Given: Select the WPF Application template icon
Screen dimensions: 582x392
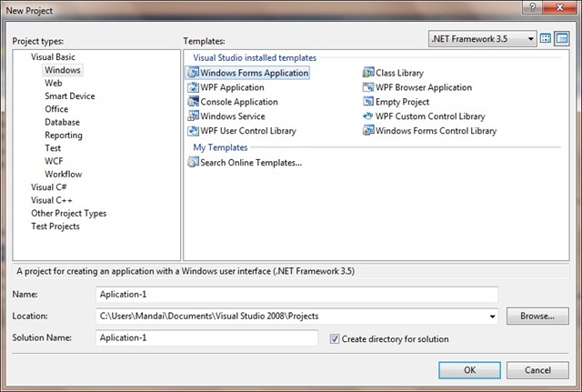Looking at the screenshot, I should [193, 87].
